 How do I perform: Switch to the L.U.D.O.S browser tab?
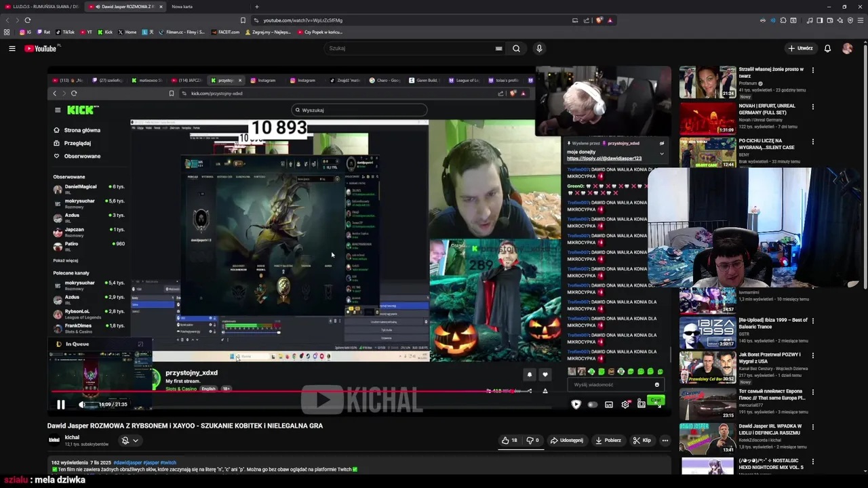point(41,7)
